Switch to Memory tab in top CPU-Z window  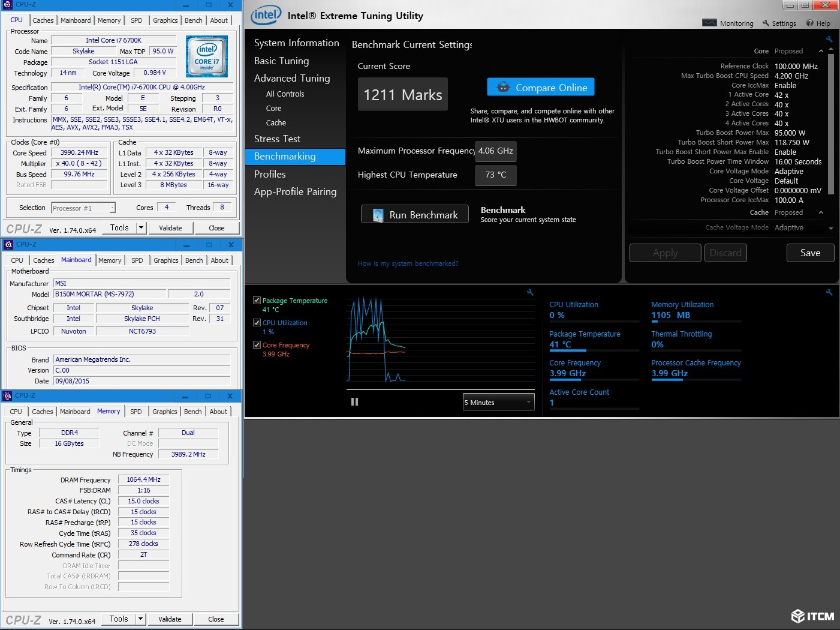pyautogui.click(x=109, y=20)
